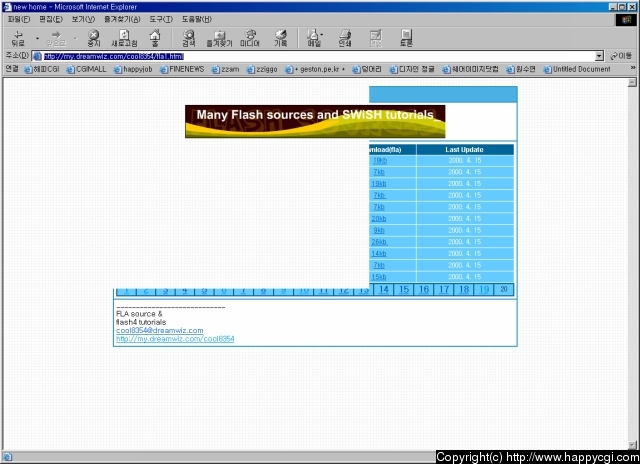Click the Discuss (토론) toolbar icon
This screenshot has height=464, width=640.
point(406,38)
